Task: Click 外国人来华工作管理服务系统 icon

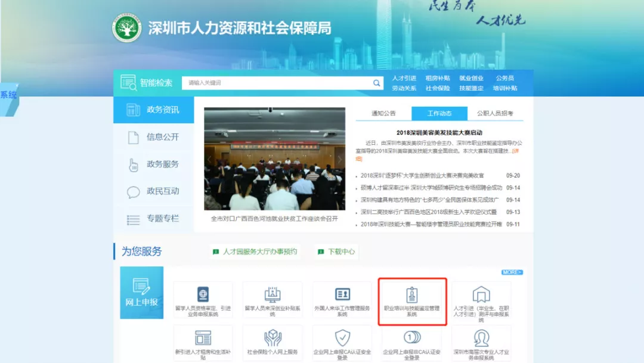Action: (x=342, y=294)
